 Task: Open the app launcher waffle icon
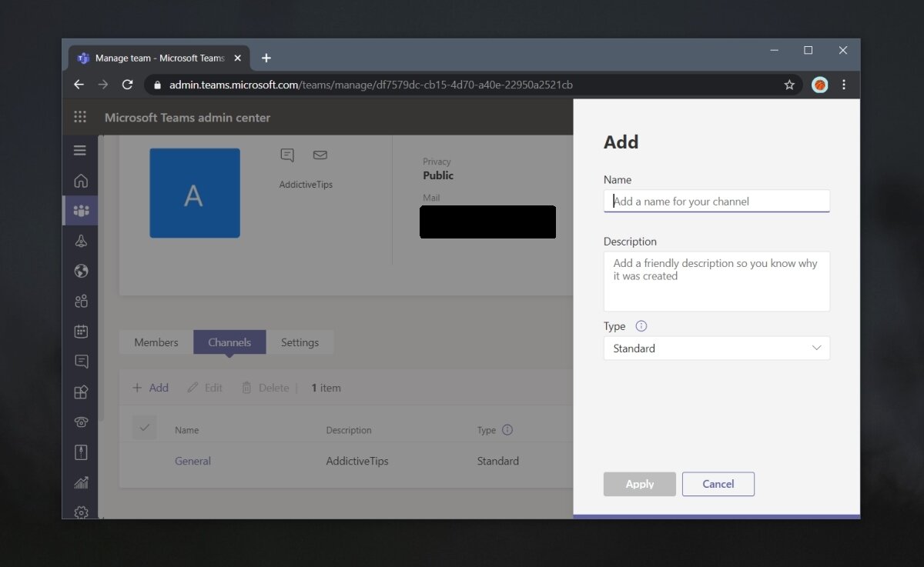[x=80, y=117]
